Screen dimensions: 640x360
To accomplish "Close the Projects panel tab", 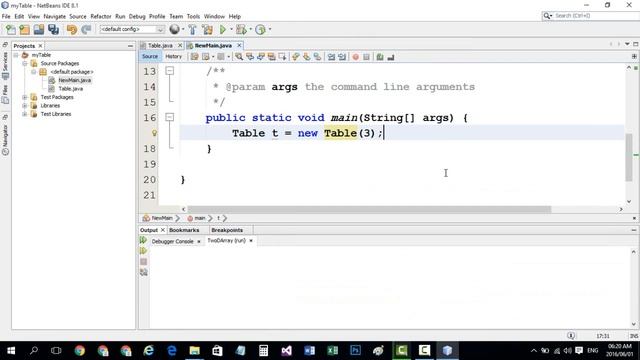I will point(40,46).
